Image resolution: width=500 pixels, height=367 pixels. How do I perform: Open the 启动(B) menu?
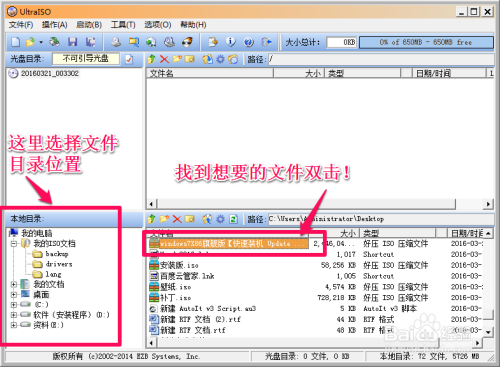click(89, 25)
